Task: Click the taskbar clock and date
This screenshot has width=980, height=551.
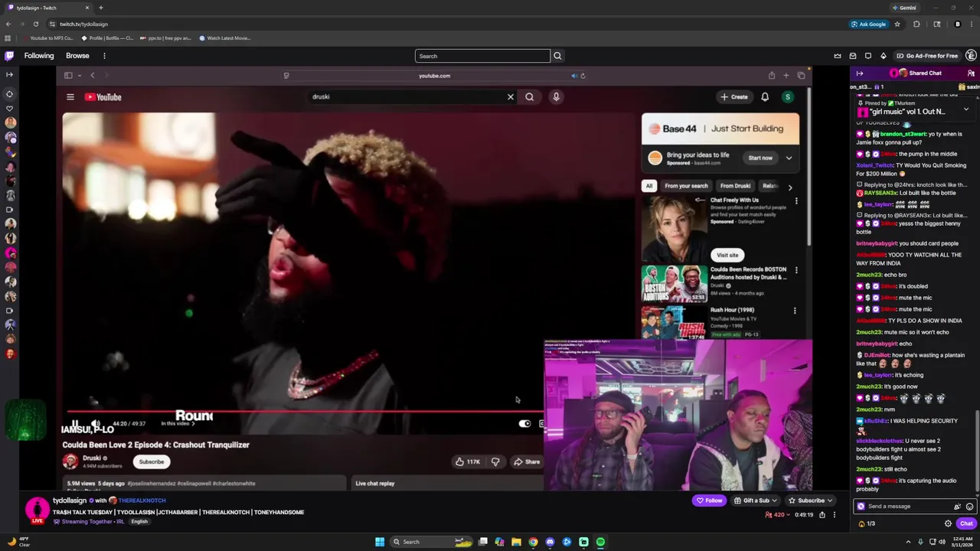Action: pos(962,542)
